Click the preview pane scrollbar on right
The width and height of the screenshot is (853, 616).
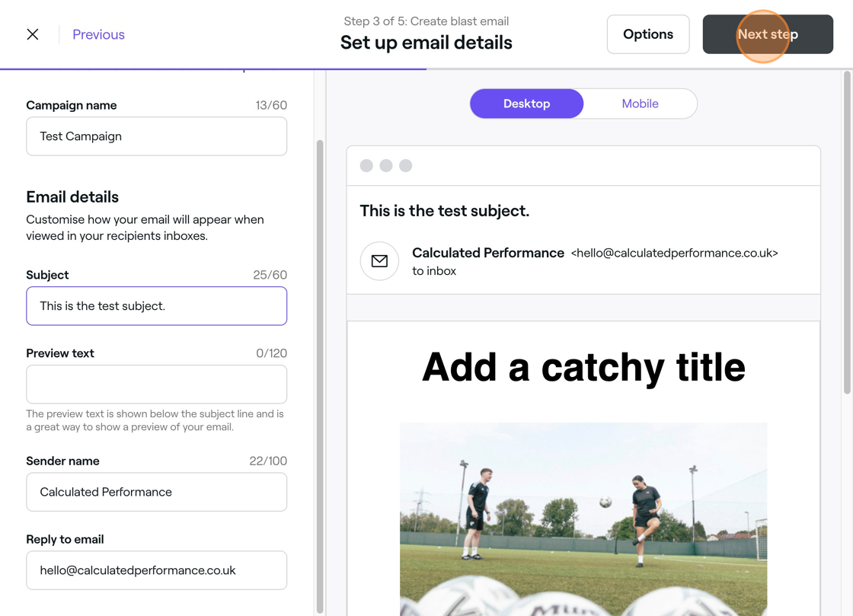(x=847, y=233)
